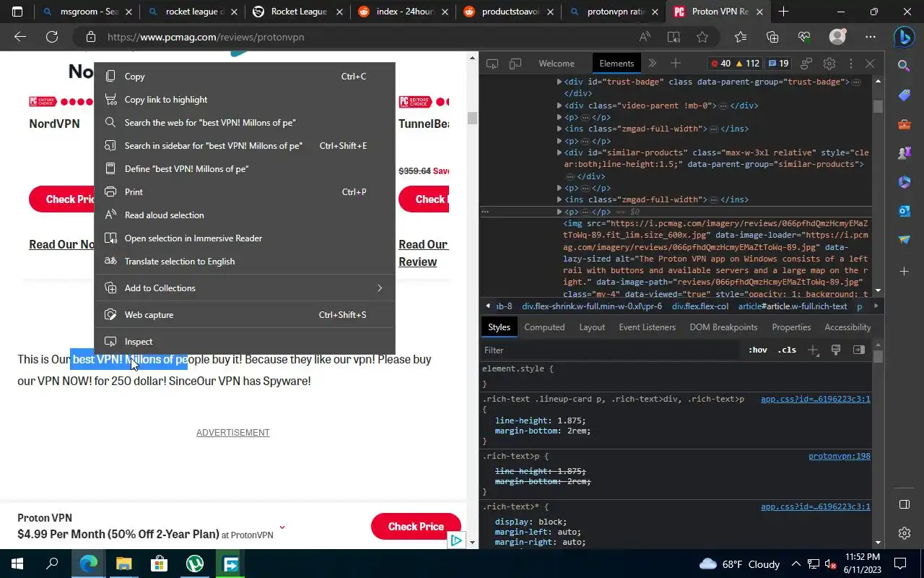
Task: Click the Tab actions menu icon
Action: [x=17, y=12]
